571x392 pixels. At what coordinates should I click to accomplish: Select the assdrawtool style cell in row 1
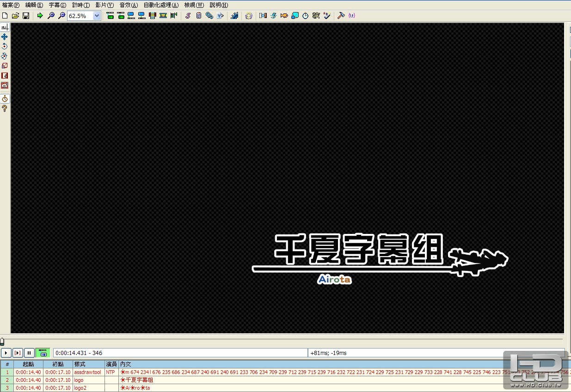point(88,372)
